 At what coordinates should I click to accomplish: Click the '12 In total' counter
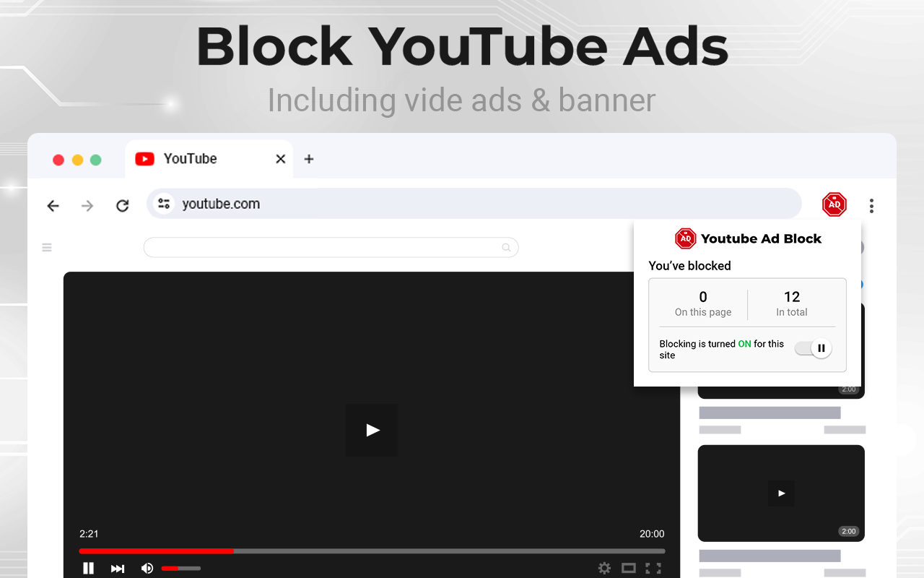coord(792,303)
